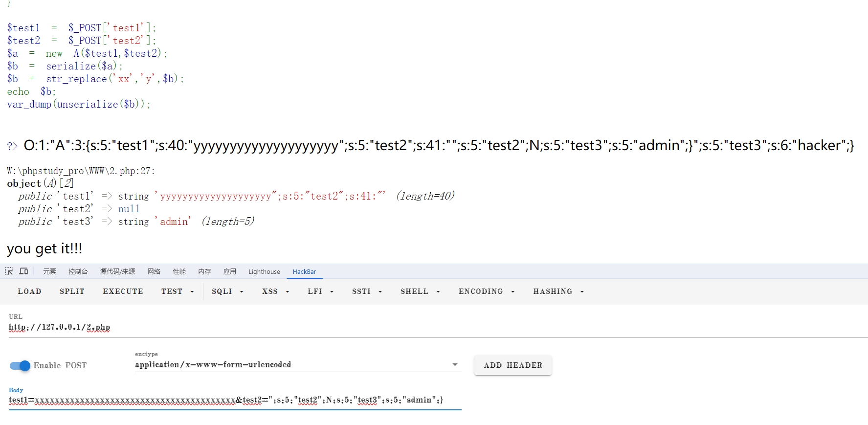Switch to the Lighthouse tab
Image resolution: width=868 pixels, height=425 pixels.
click(x=264, y=272)
